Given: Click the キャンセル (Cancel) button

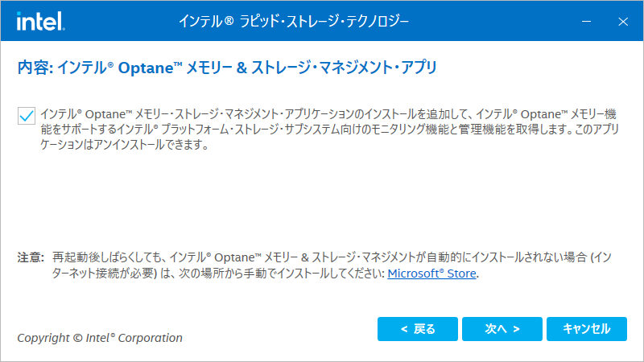Looking at the screenshot, I should (587, 329).
